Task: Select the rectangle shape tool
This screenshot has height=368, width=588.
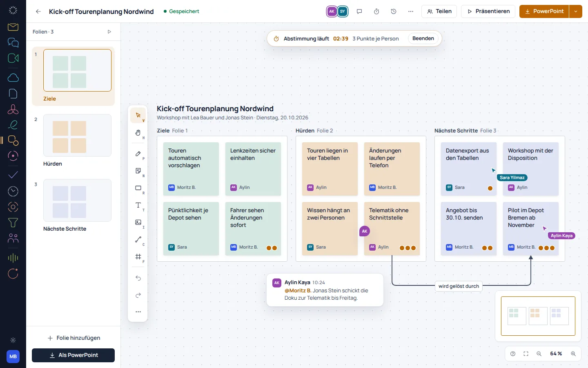Action: click(x=138, y=188)
